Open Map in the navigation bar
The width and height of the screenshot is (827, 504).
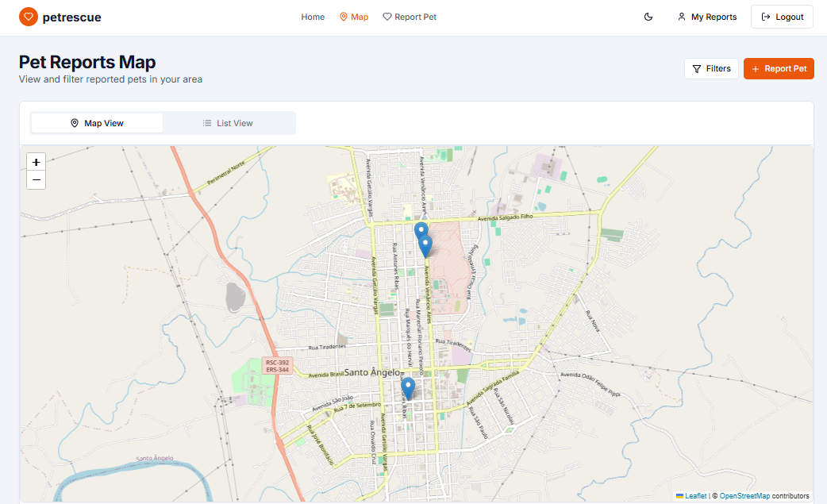pyautogui.click(x=354, y=17)
